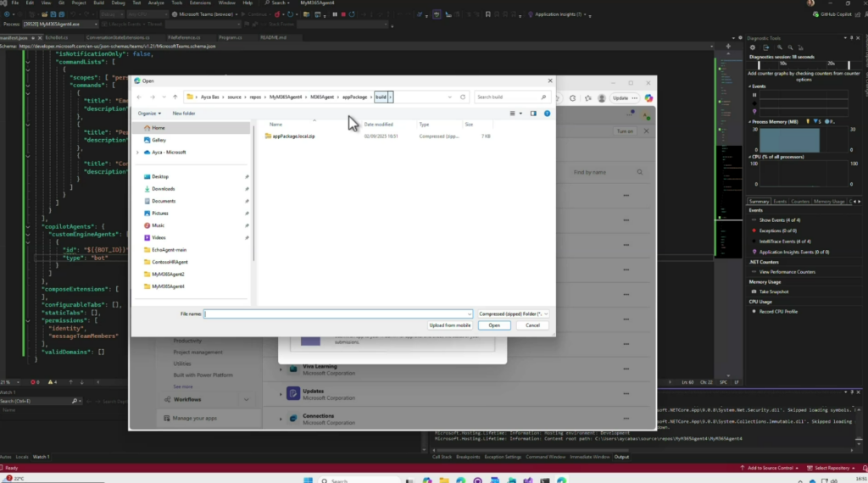Open the Visual Studio Build menu
Image resolution: width=868 pixels, height=483 pixels.
coord(98,3)
